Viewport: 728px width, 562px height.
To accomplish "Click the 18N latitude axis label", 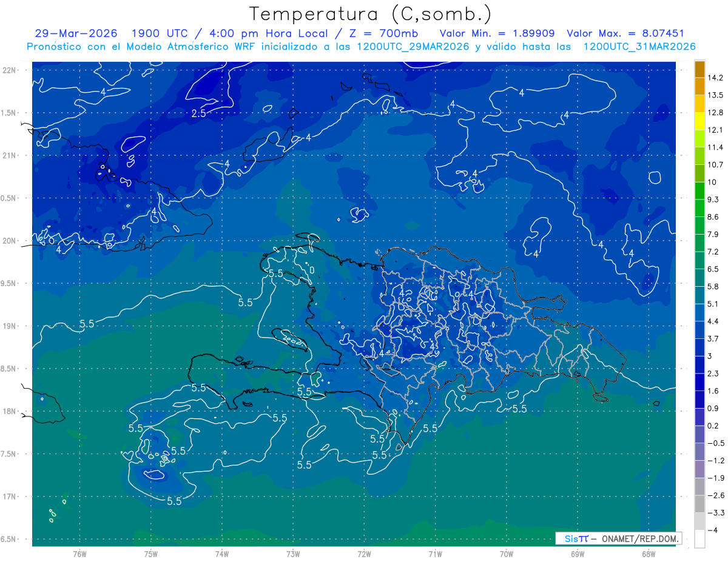I will pyautogui.click(x=10, y=411).
